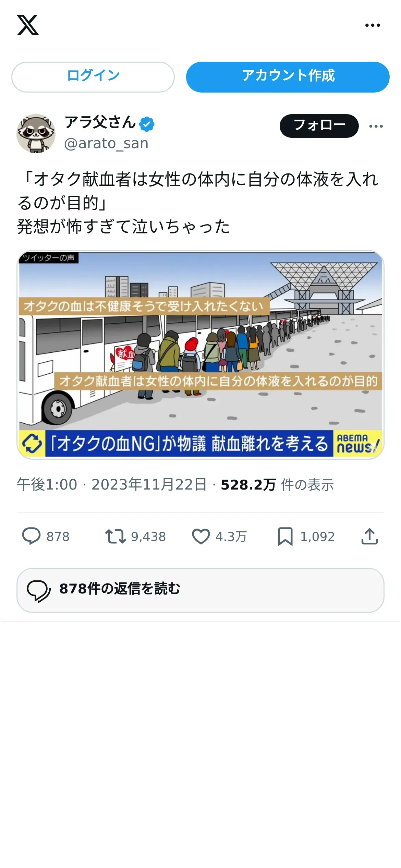Click the share upload icon
Screen dimensions: 401x868
(x=369, y=536)
